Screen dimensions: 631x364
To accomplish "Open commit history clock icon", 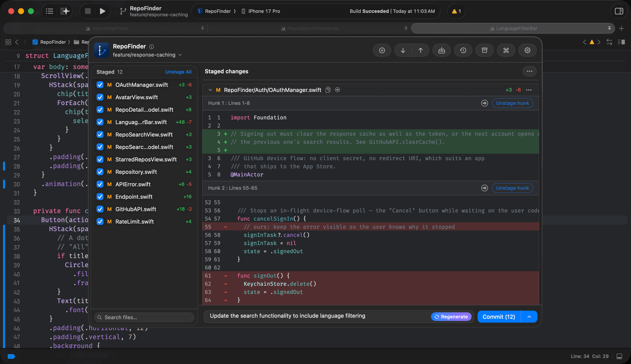I will pyautogui.click(x=463, y=50).
